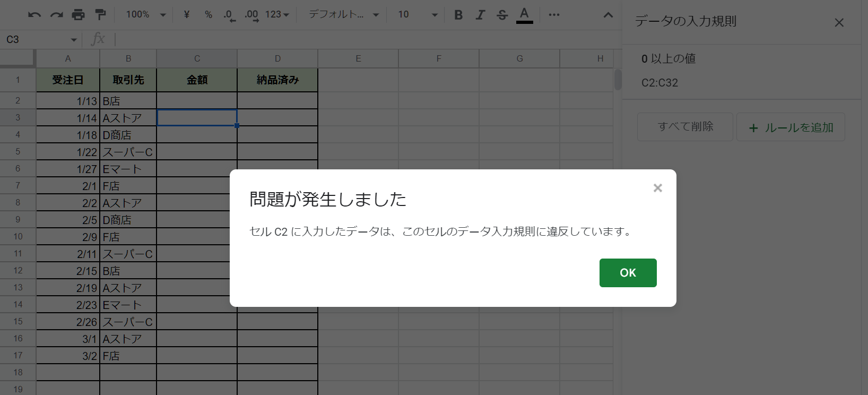Screen dimensions: 868x395
Task: Select cell with date 2/26
Action: pyautogui.click(x=68, y=322)
